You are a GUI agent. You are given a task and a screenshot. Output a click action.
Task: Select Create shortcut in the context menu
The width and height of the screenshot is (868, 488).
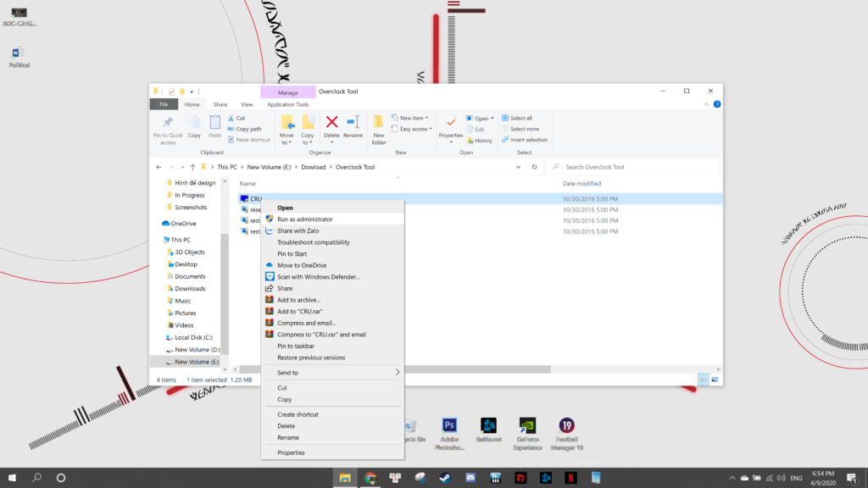pos(332,414)
